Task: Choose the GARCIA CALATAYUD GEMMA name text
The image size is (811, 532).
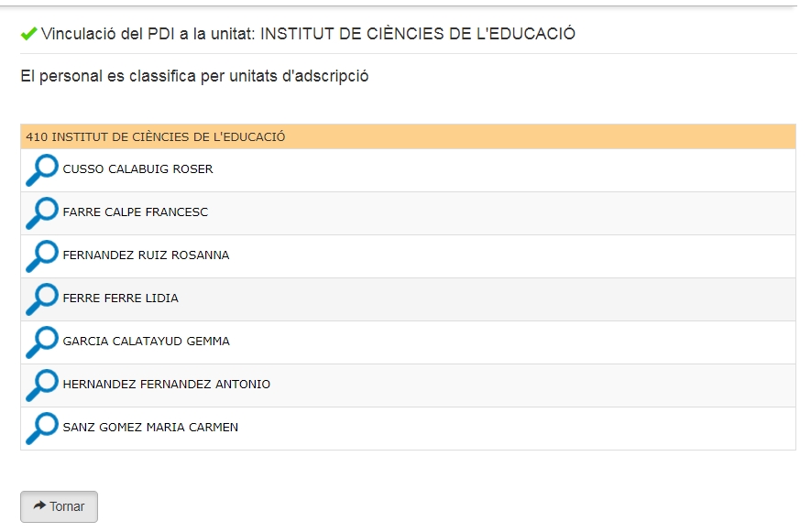Action: coord(146,342)
